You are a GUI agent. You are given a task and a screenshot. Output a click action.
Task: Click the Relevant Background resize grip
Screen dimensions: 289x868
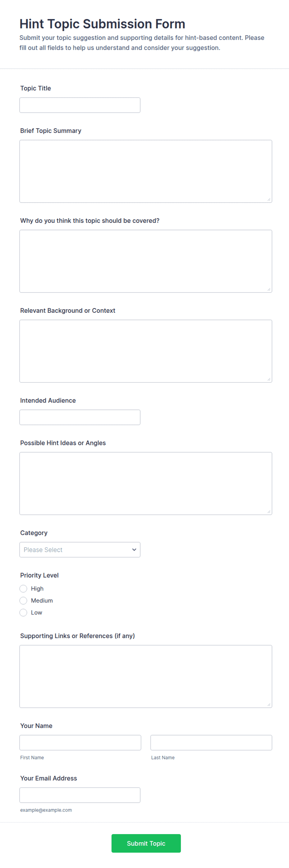click(269, 379)
